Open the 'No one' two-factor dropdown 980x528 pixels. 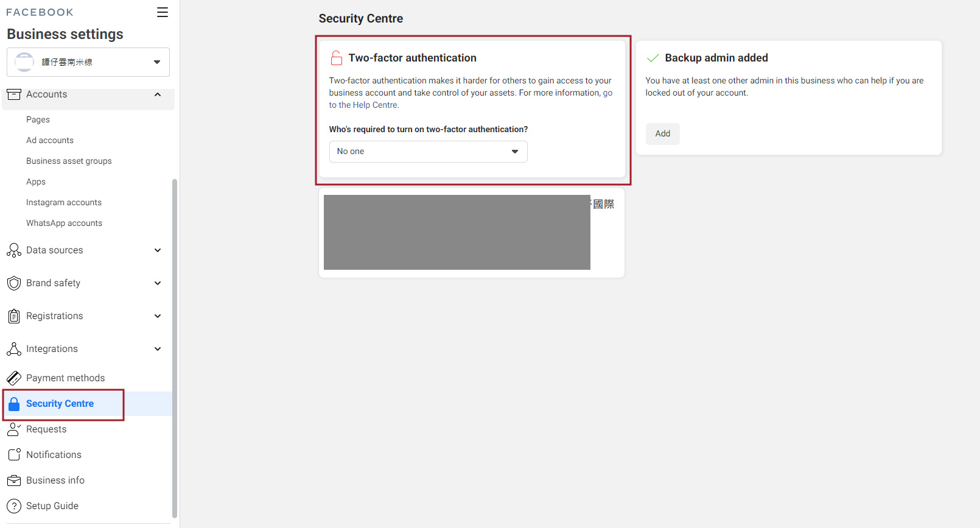[x=428, y=152]
